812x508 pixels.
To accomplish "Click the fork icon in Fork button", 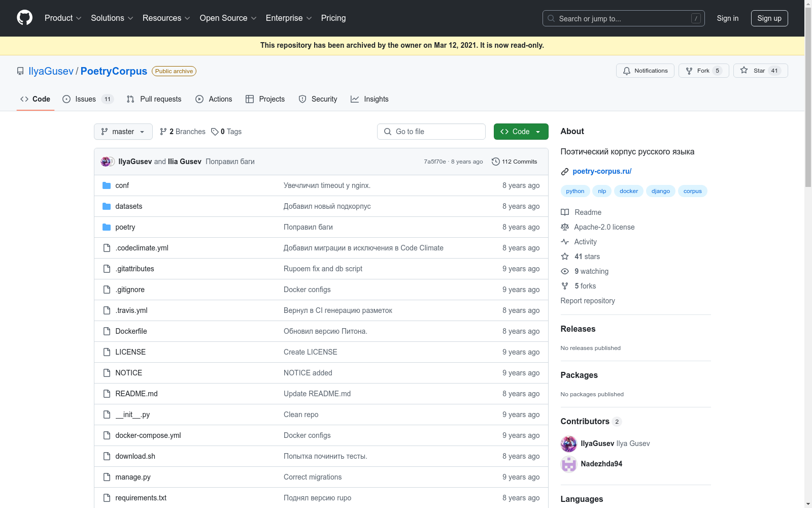I will tap(689, 71).
